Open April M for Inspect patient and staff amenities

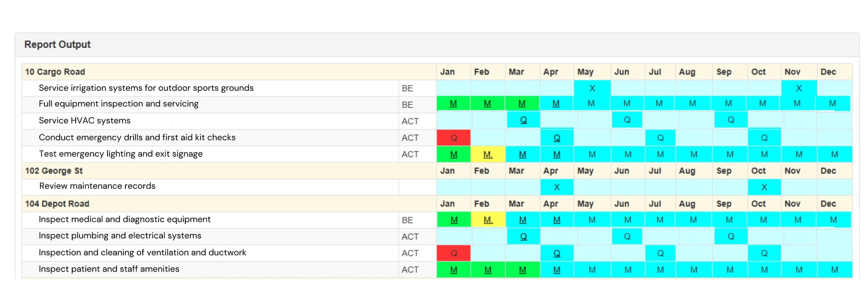tap(557, 270)
